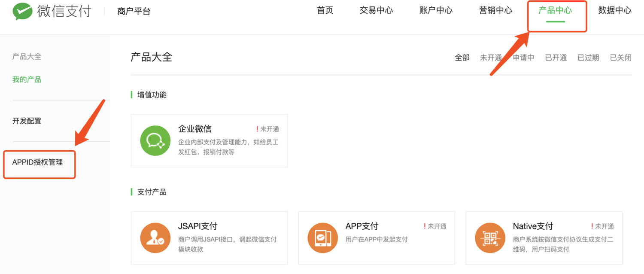Open the 数据中心 navigation tab
The width and height of the screenshot is (644, 274).
(x=615, y=11)
